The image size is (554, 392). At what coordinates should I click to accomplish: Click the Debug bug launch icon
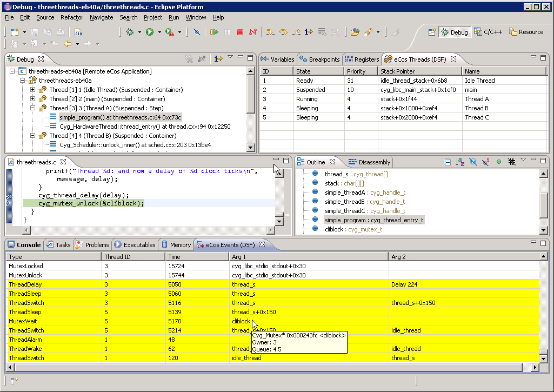tap(130, 32)
